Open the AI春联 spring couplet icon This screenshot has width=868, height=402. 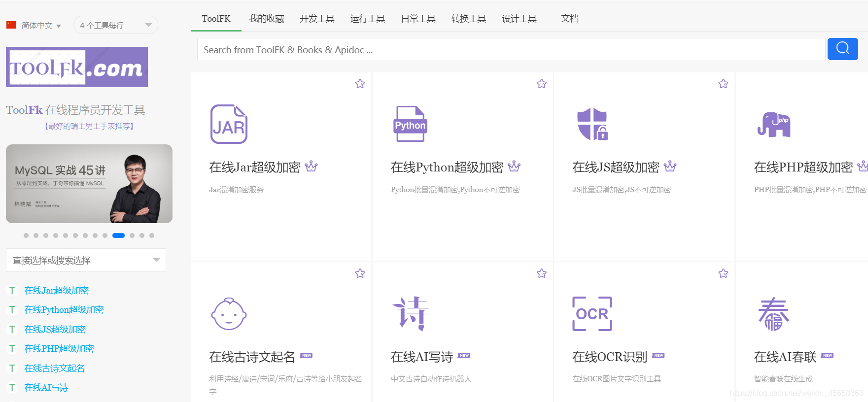pyautogui.click(x=773, y=314)
